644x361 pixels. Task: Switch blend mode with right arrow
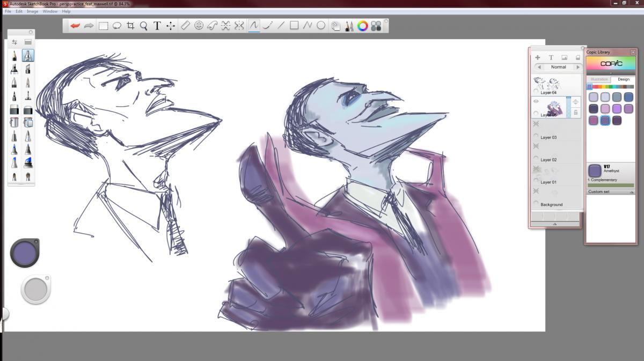[578, 67]
